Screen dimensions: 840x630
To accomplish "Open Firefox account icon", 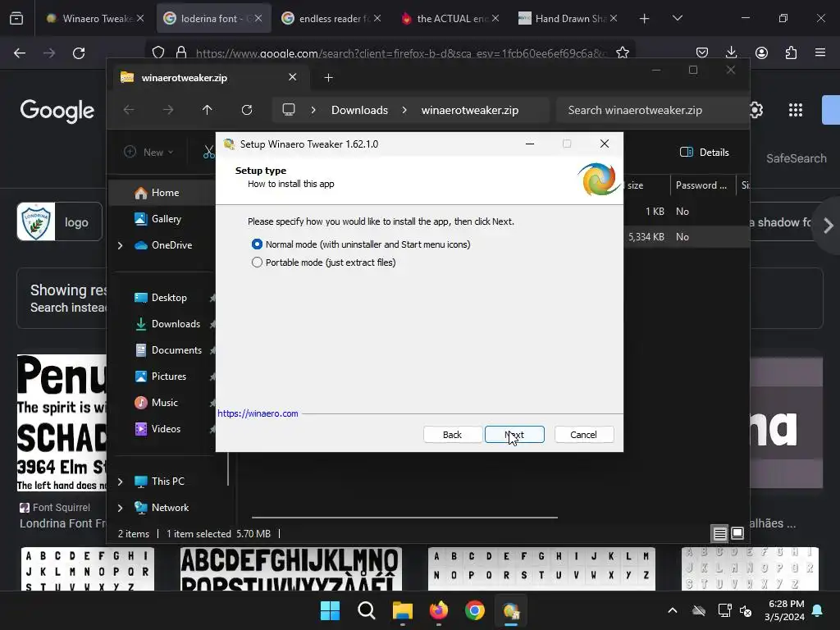I will [761, 52].
